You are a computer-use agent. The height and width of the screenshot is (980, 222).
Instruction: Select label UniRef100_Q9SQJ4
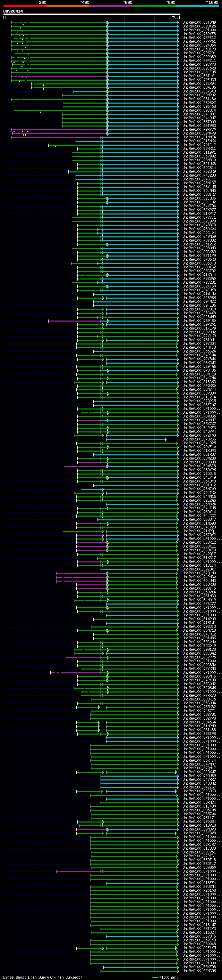(199, 110)
